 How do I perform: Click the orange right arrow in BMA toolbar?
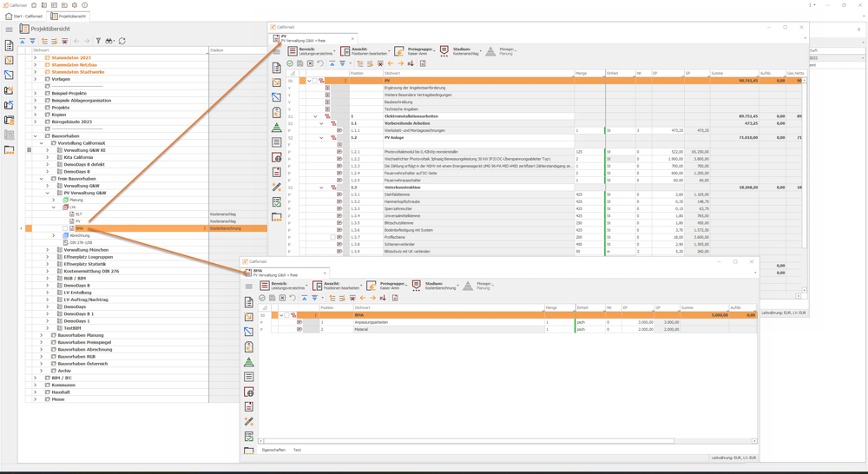pos(373,298)
